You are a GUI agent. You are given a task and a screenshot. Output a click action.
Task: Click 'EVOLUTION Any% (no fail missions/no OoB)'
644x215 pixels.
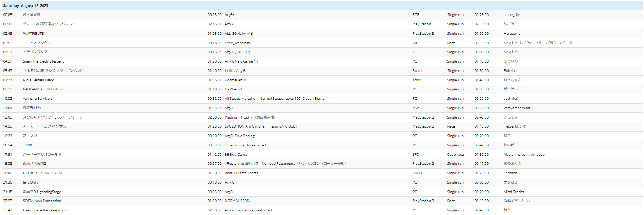pos(260,126)
